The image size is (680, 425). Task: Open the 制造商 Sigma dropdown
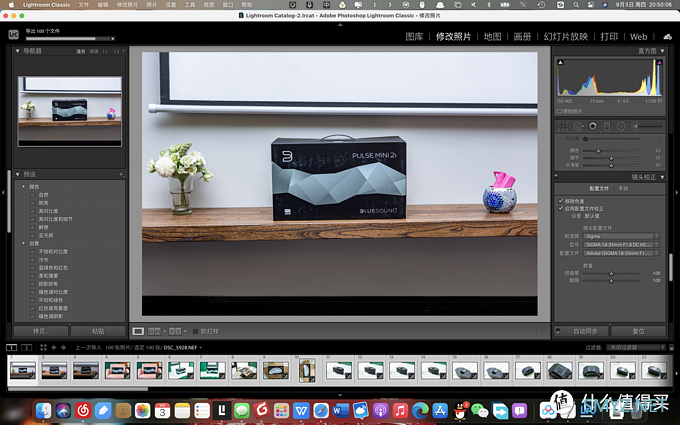621,236
